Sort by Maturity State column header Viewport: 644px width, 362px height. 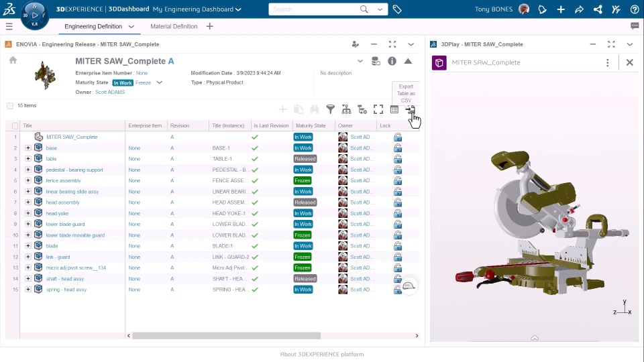pos(311,125)
